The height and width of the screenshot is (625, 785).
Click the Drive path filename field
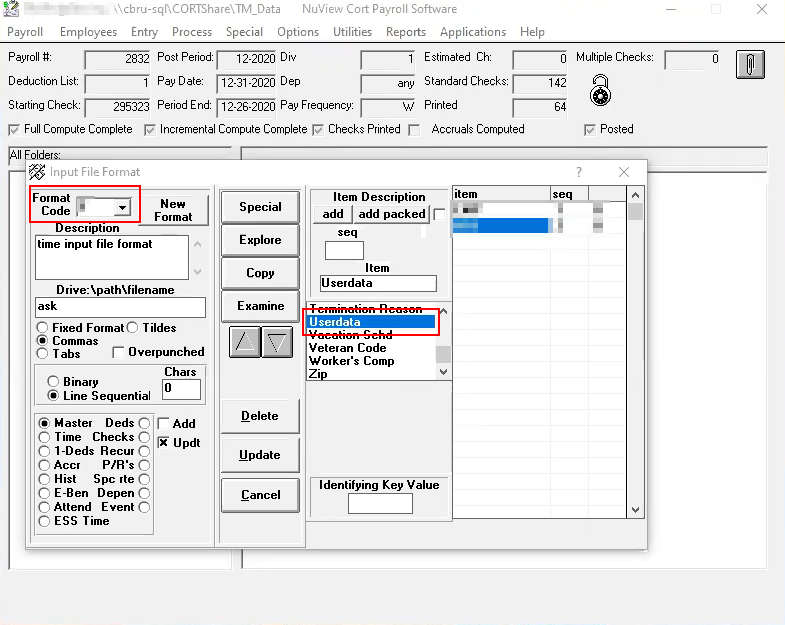click(x=120, y=307)
